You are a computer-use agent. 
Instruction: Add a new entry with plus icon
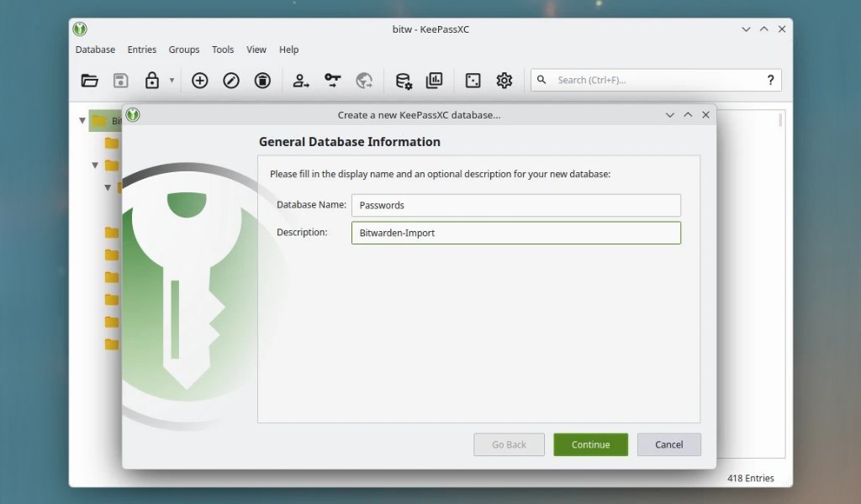200,81
